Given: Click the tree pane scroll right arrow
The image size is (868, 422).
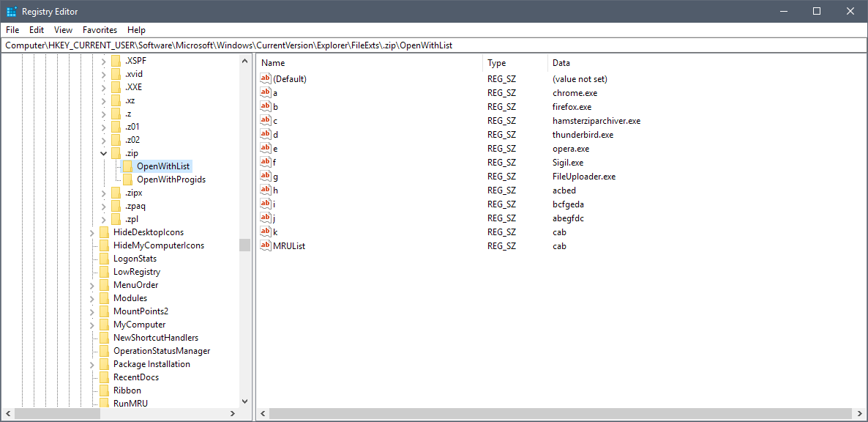Looking at the screenshot, I should point(233,414).
